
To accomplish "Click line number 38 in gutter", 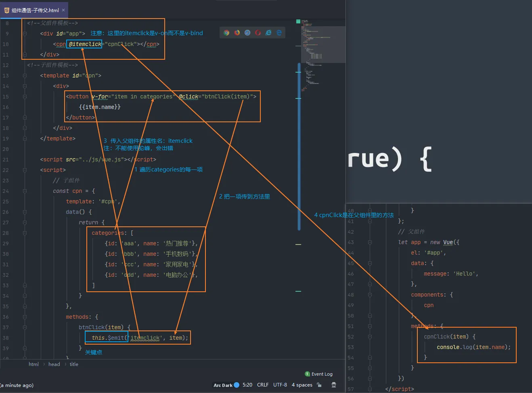I will [x=6, y=338].
